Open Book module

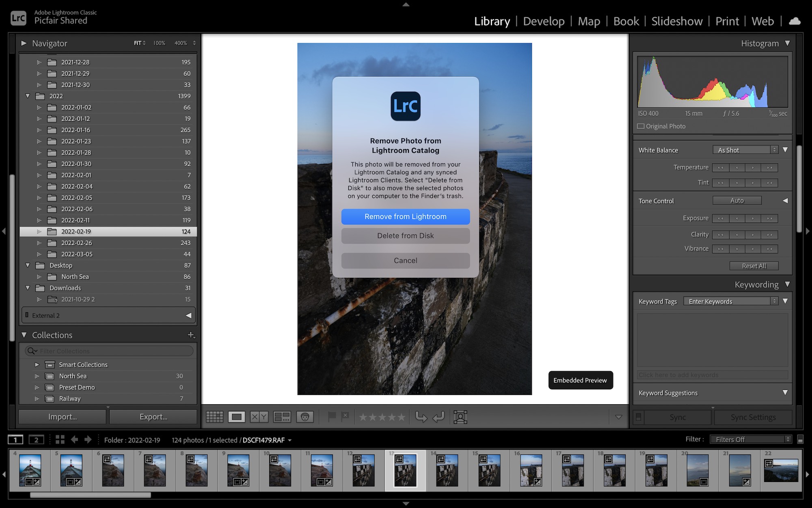626,21
